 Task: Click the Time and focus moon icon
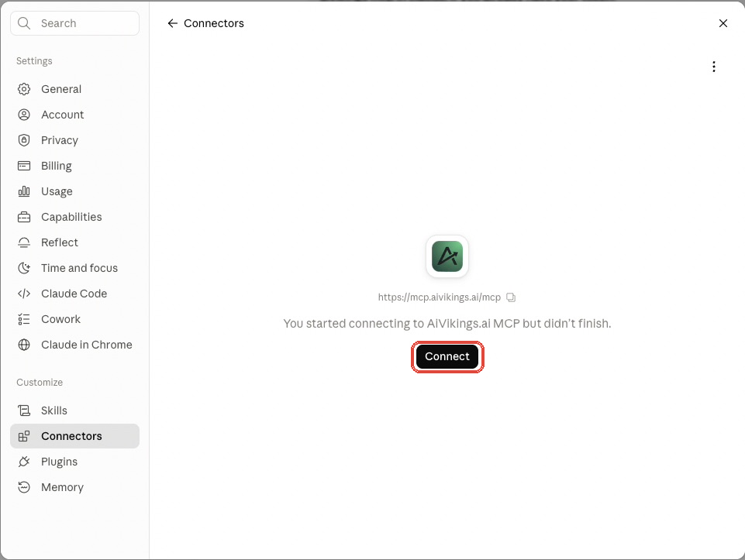pos(24,268)
